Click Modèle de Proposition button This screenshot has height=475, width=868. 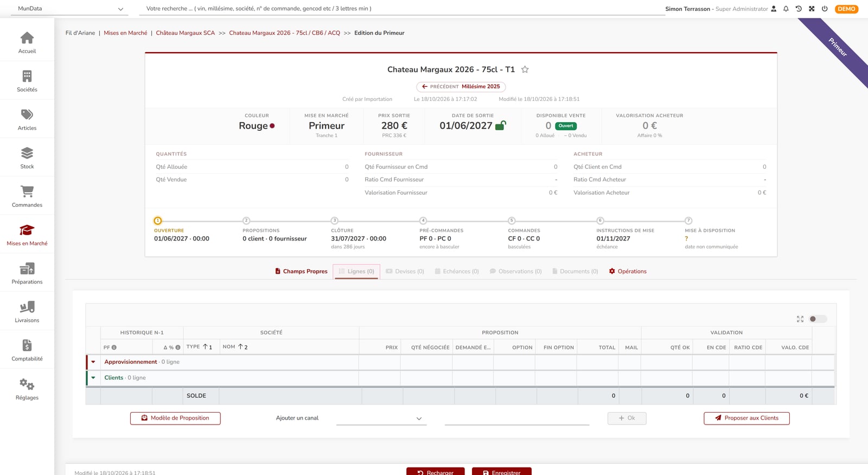click(175, 418)
